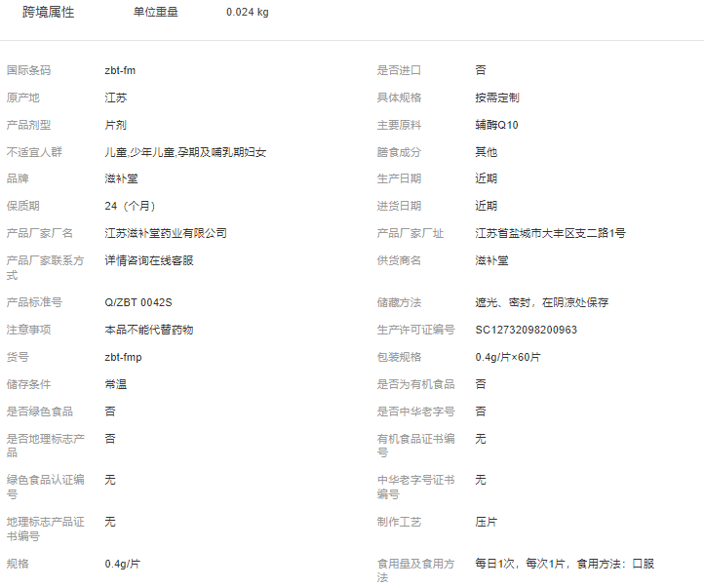Select 否 beside 是否地理标志产品
The height and width of the screenshot is (588, 704).
(110, 440)
